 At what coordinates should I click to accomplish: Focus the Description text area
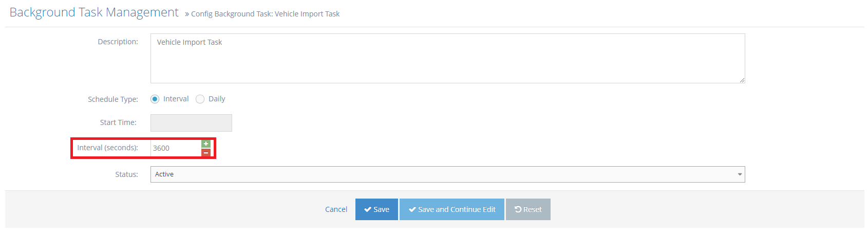[x=447, y=58]
